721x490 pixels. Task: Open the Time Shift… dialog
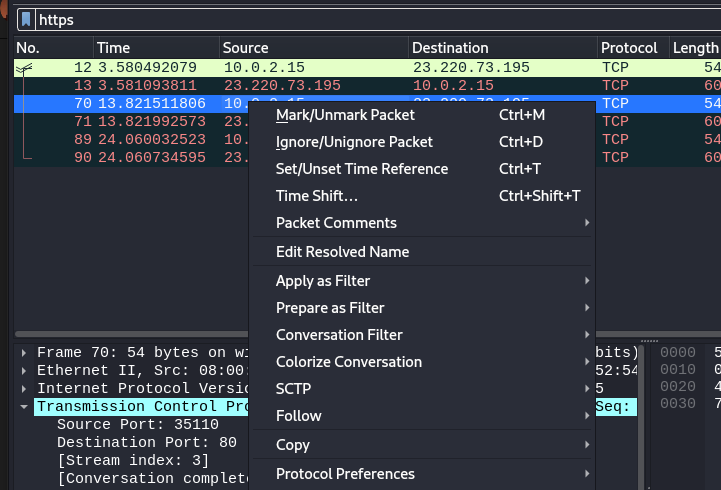316,196
